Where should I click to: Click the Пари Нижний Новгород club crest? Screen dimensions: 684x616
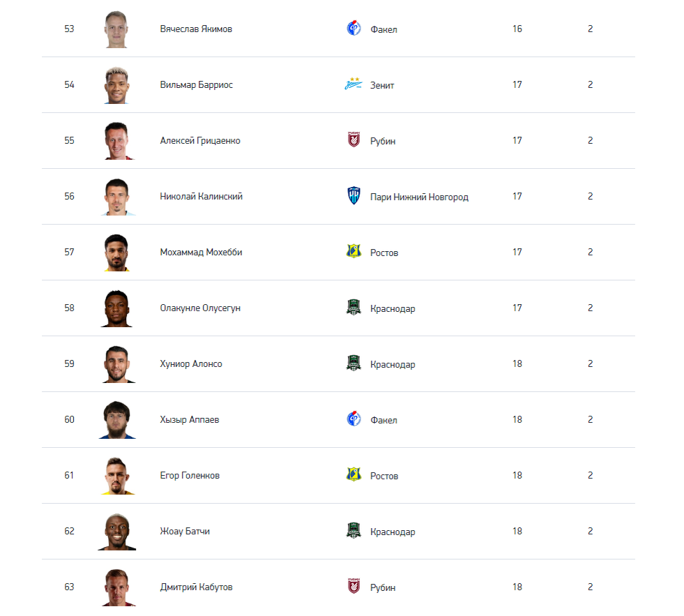[354, 195]
